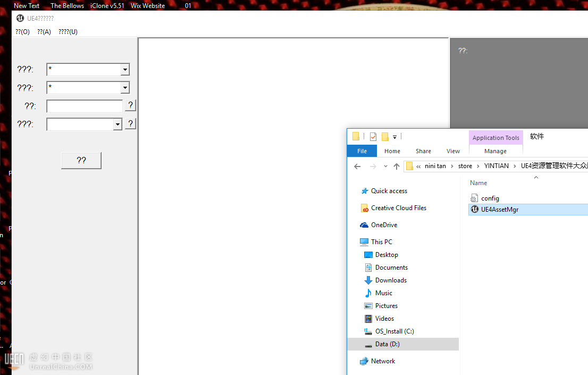This screenshot has width=588, height=375.
Task: Open the ??(O) menu
Action: click(x=22, y=32)
